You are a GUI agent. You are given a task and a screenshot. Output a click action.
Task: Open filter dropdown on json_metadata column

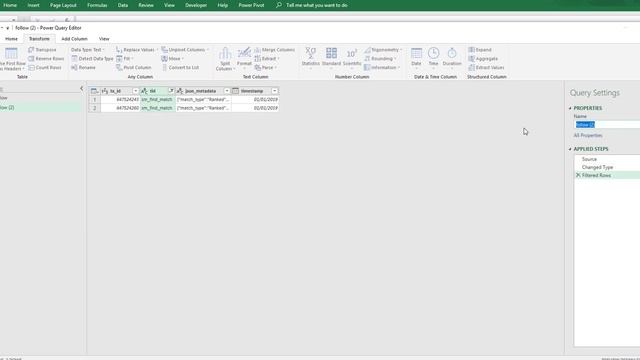point(227,91)
